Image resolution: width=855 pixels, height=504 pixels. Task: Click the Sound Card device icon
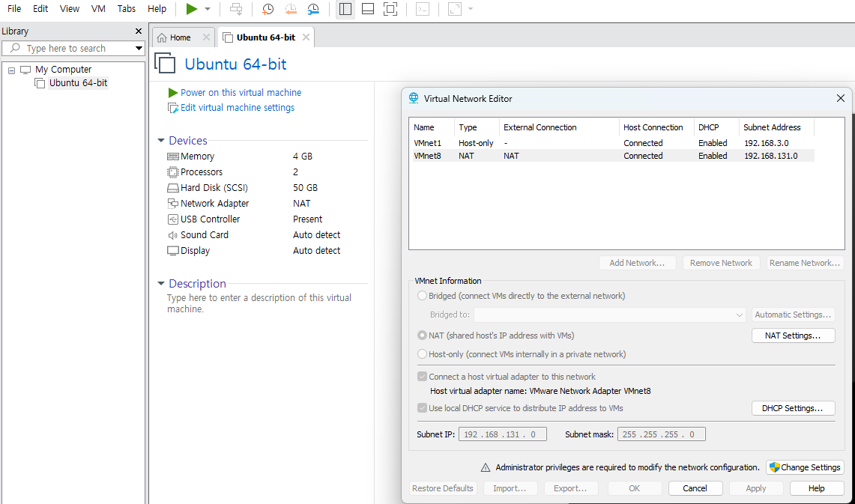tap(173, 235)
